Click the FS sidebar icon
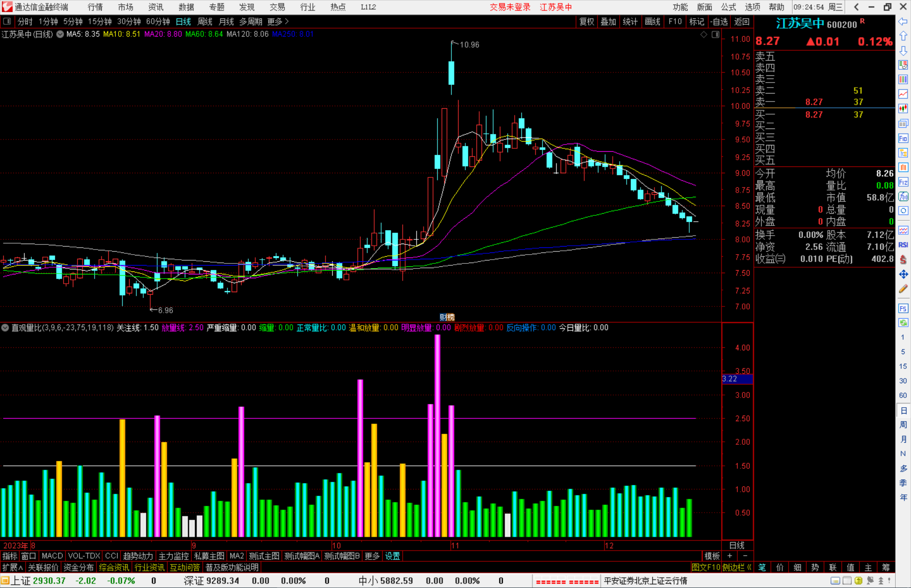The height and width of the screenshot is (588, 911). [903, 308]
